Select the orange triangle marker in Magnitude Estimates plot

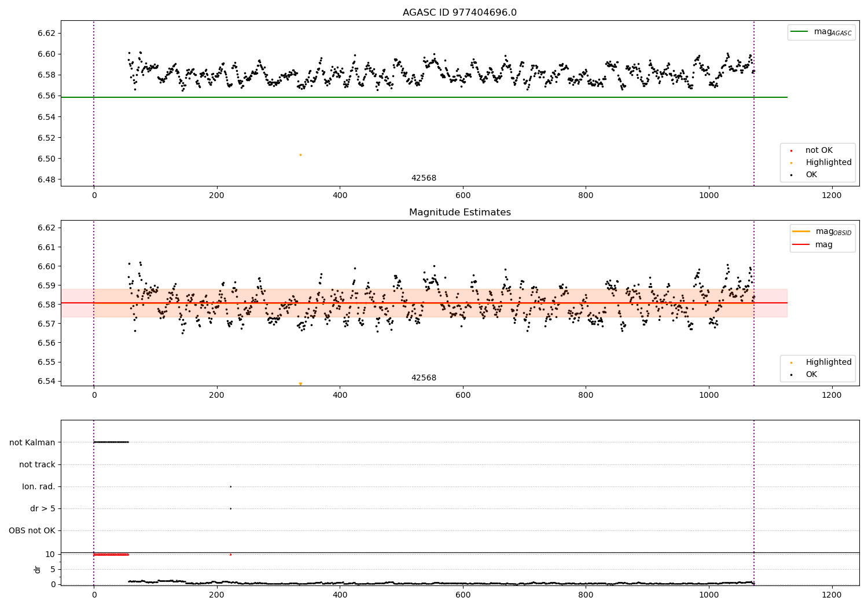(300, 384)
